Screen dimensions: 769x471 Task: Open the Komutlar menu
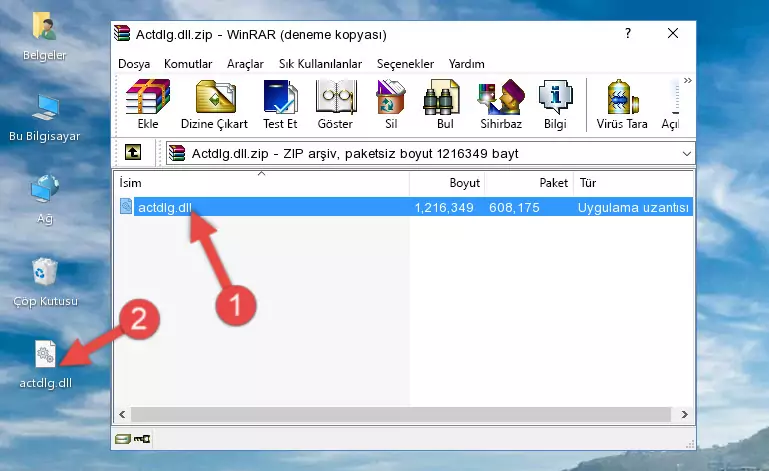188,64
